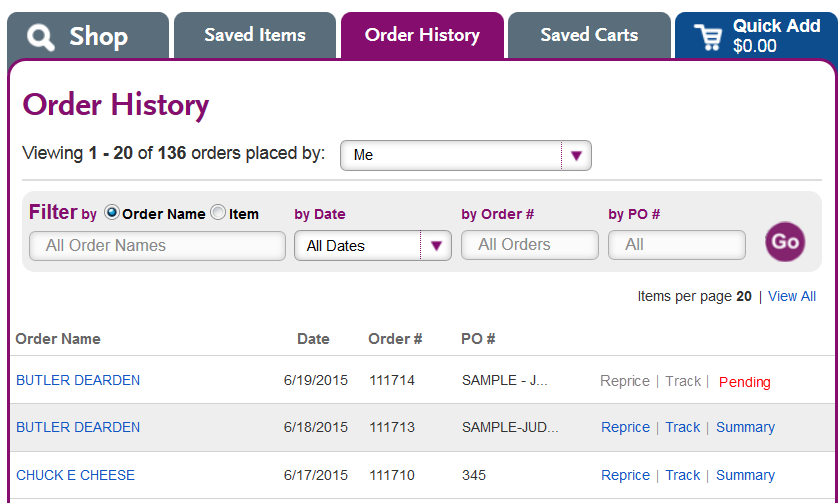The width and height of the screenshot is (839, 503).
Task: Go to the Order History tab
Action: click(422, 35)
